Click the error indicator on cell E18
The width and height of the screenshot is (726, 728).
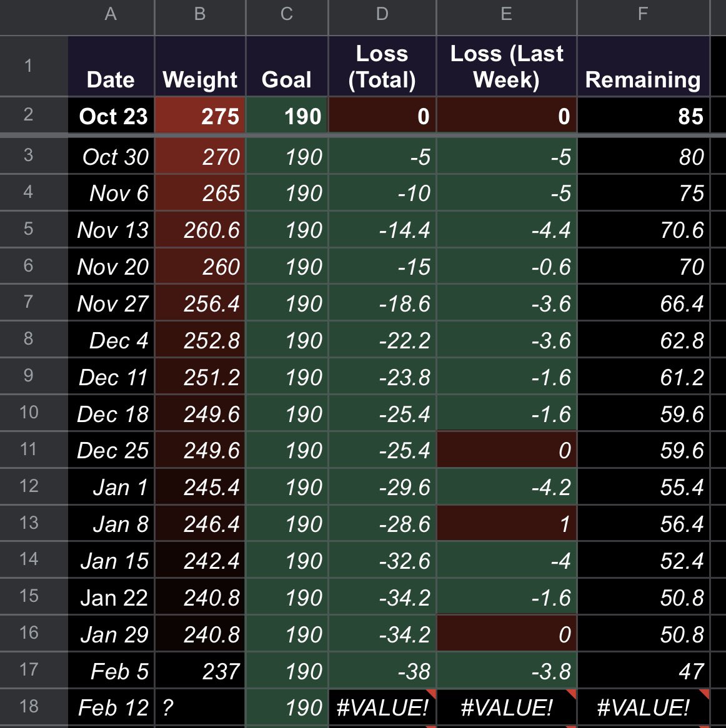572,695
